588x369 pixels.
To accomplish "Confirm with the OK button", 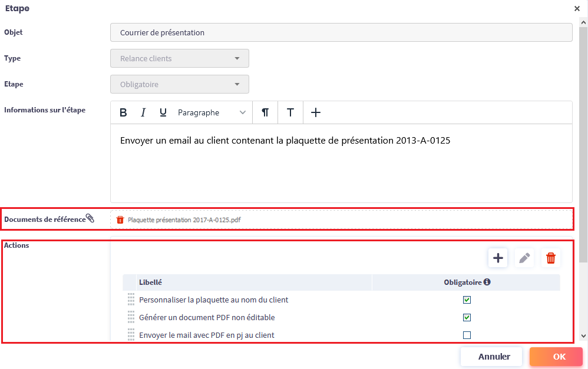I will (x=559, y=357).
